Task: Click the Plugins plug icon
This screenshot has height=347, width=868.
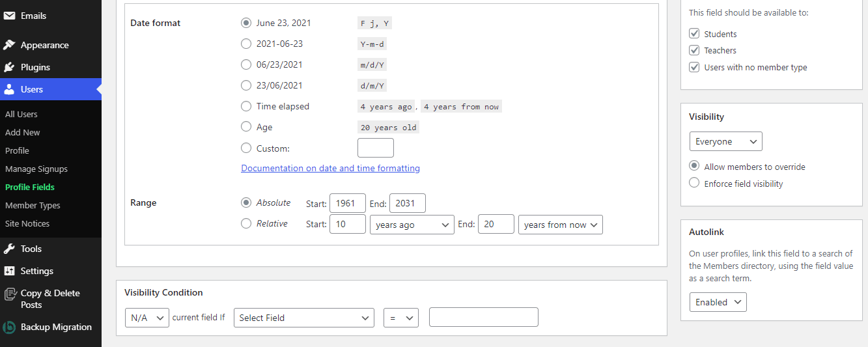Action: [10, 67]
